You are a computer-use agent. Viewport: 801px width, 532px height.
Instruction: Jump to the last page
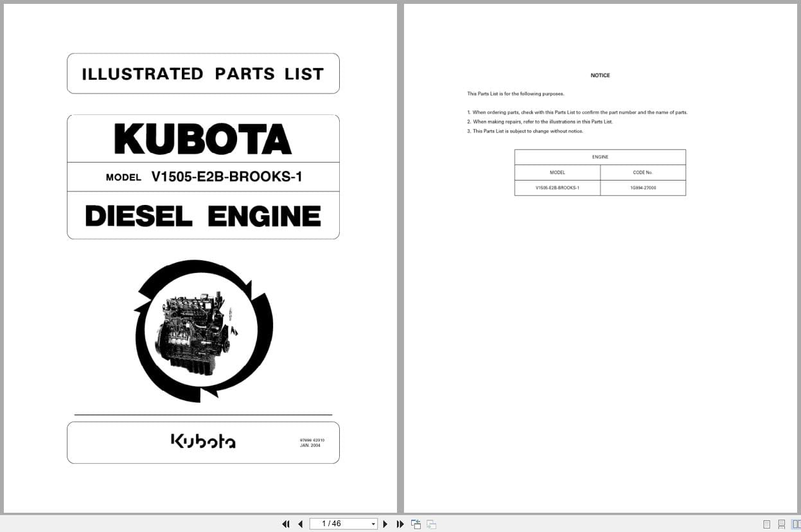[x=400, y=524]
